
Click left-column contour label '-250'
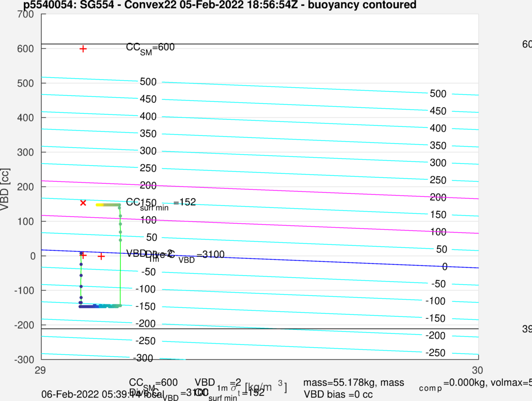point(146,341)
